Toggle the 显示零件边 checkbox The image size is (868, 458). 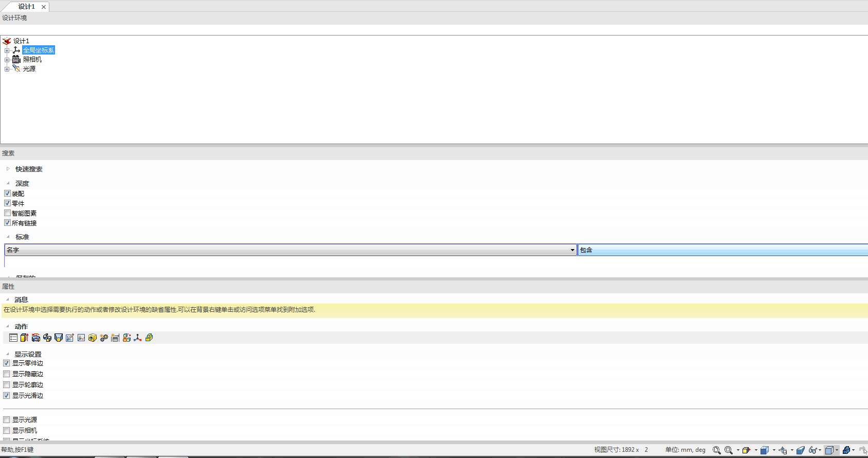point(7,363)
